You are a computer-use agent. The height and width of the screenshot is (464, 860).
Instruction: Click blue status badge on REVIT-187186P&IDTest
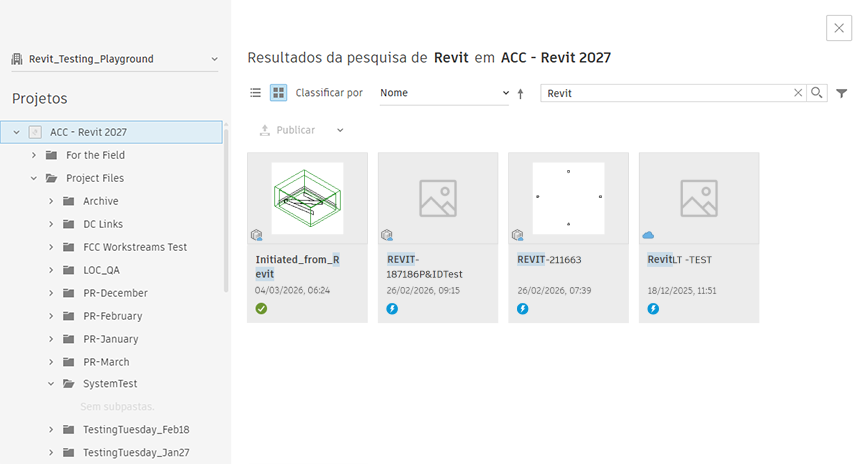tap(392, 309)
